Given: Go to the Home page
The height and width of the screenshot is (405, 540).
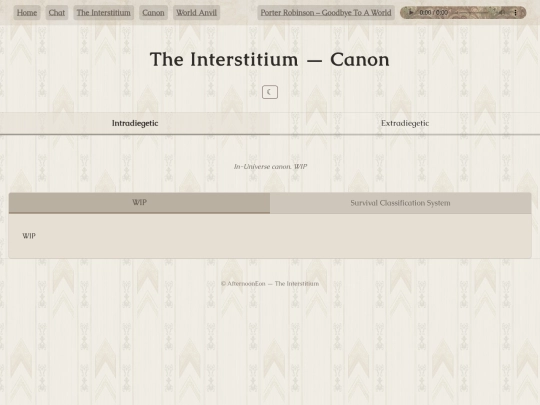Looking at the screenshot, I should (x=27, y=13).
